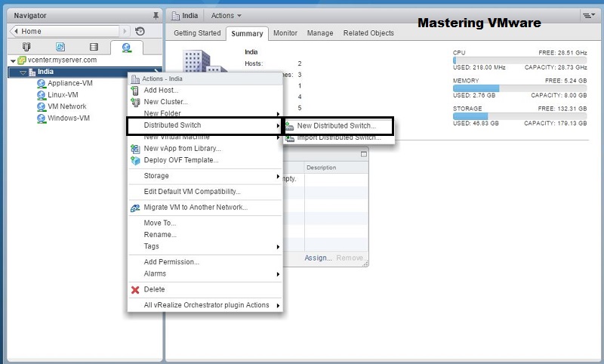Click the vcenter.myserver.com server icon
This screenshot has width=604, height=364.
coord(22,60)
